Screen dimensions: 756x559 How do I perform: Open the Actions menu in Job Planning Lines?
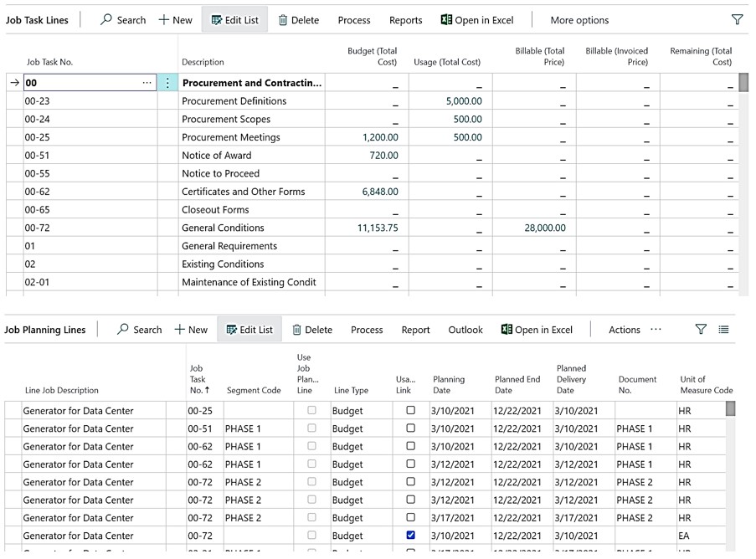coord(624,330)
